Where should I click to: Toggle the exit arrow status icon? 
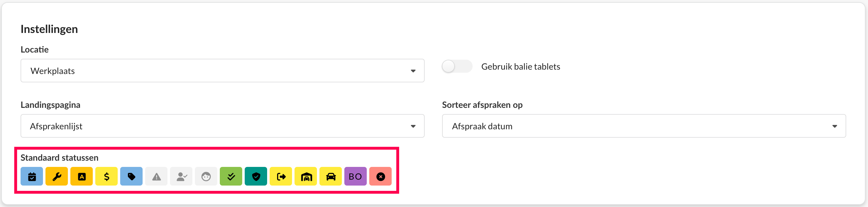click(281, 176)
